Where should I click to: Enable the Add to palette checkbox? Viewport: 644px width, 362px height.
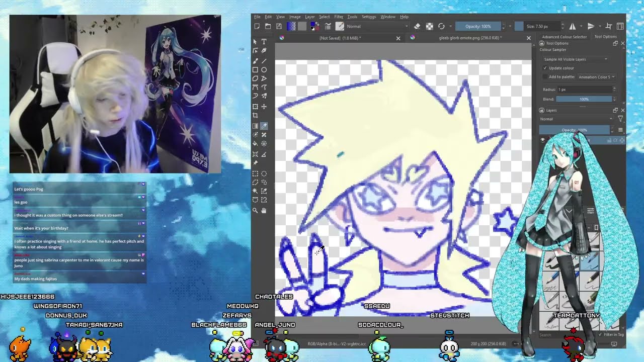coord(545,77)
